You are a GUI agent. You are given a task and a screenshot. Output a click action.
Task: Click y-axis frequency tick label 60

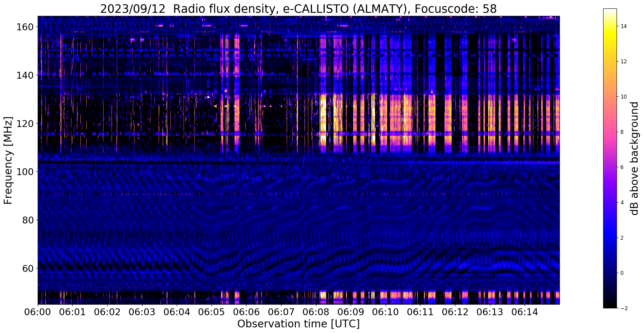(27, 268)
